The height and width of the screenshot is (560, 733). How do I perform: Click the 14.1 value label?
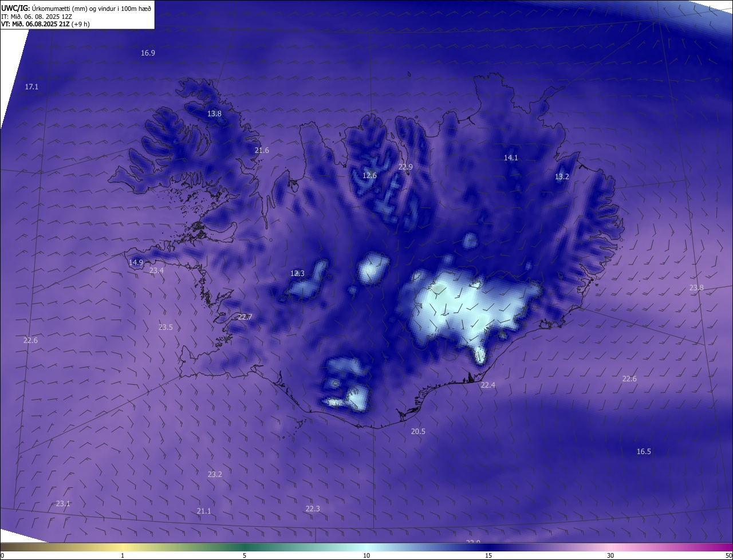pos(511,157)
